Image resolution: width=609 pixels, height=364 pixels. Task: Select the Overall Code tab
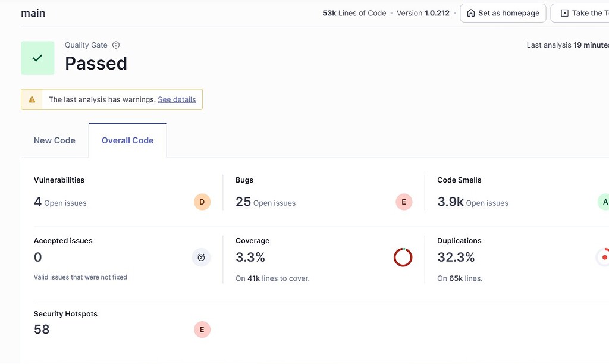tap(127, 140)
